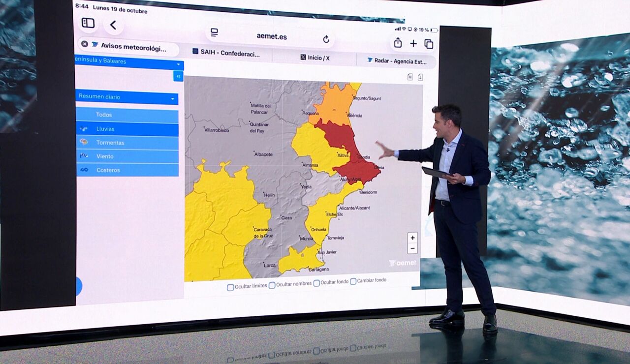This screenshot has height=364, width=630.
Task: Select the Viento warnings filter
Action: pos(126,156)
